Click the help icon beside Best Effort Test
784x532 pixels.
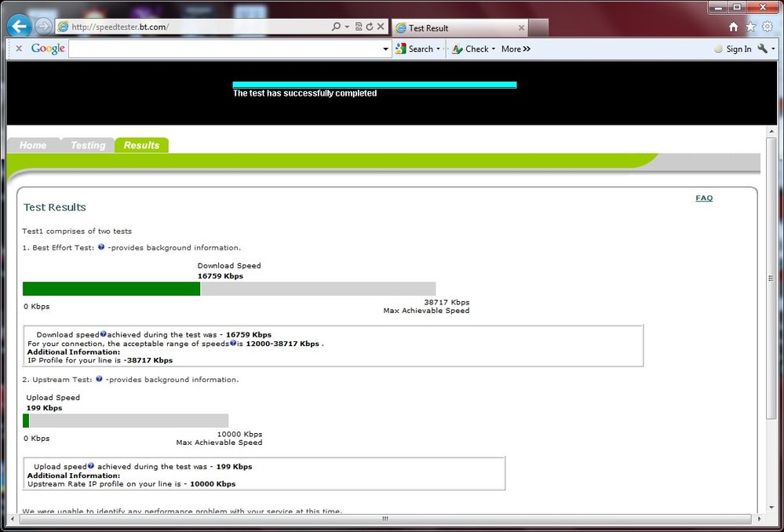point(101,247)
